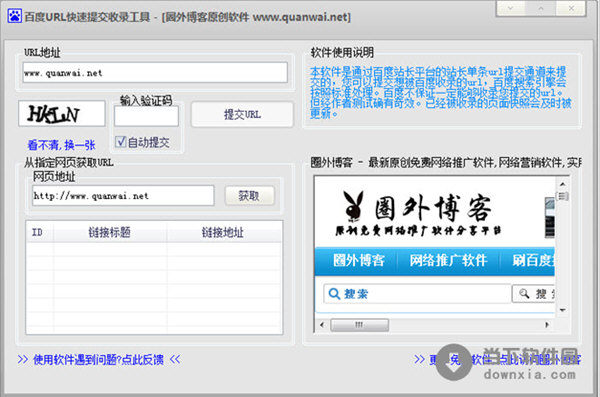Click the vertical scrollbar down arrow
The image size is (600, 397).
pyautogui.click(x=562, y=310)
